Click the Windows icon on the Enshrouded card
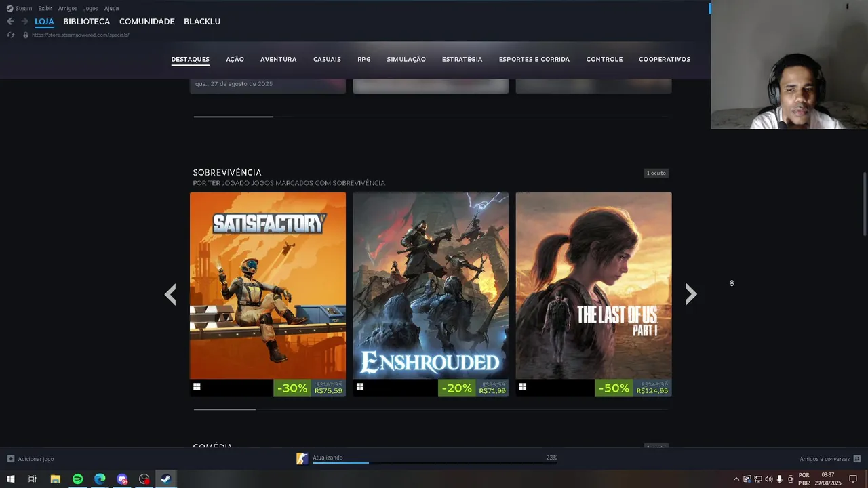 360,387
